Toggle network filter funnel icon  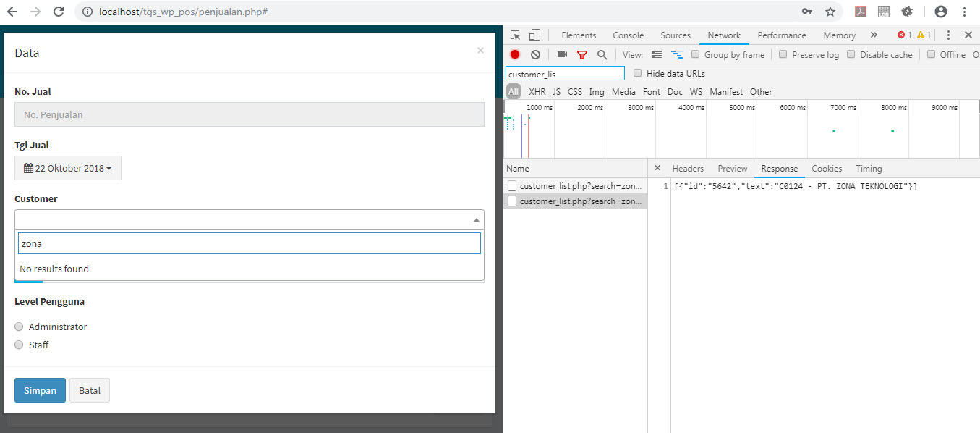582,54
